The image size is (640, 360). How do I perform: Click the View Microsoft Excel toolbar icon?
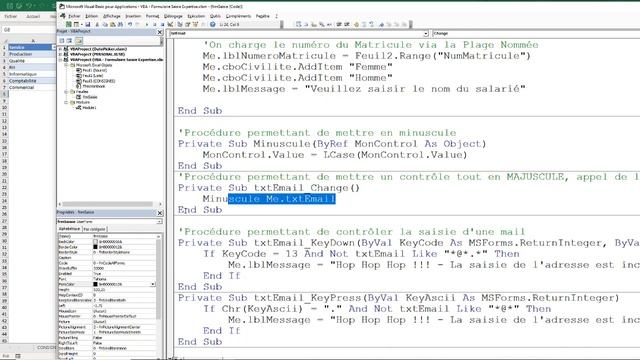coord(69,24)
